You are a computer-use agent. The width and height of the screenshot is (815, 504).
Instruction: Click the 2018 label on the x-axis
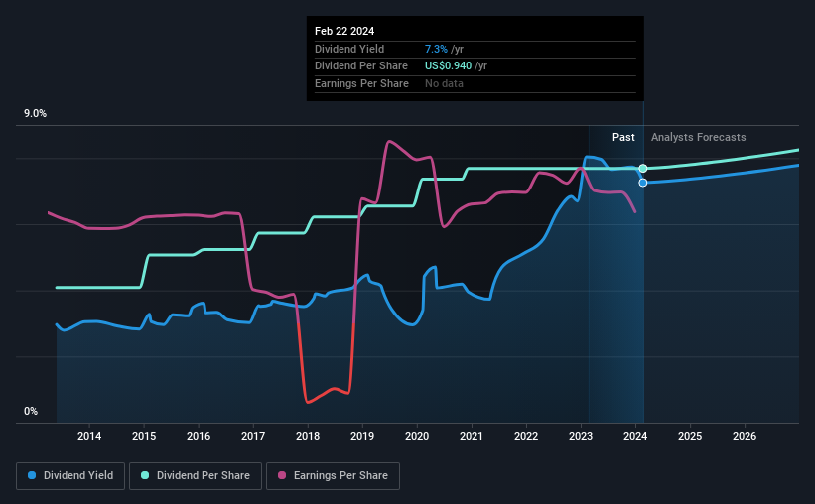point(308,436)
